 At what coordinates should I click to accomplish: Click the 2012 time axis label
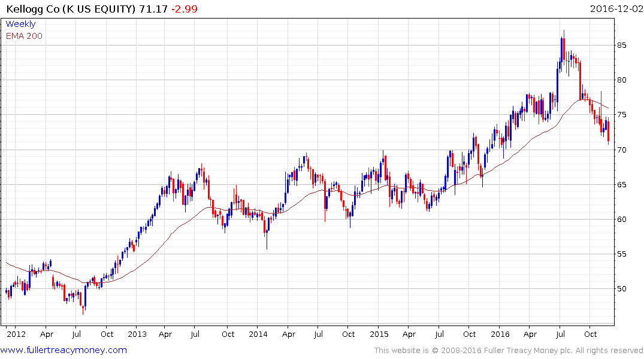16,334
